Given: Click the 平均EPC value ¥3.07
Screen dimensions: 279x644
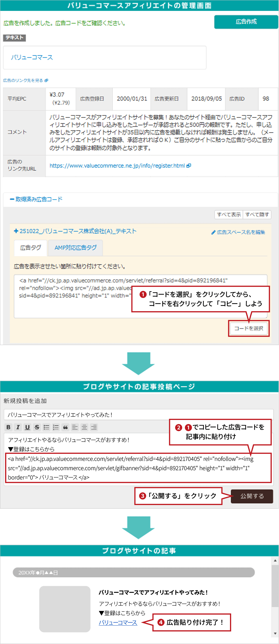Looking at the screenshot, I should [x=57, y=95].
